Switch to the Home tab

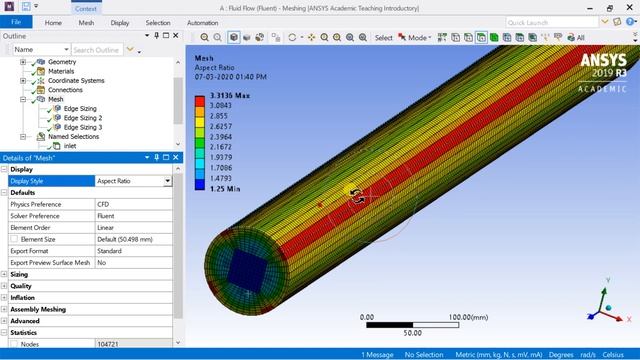pos(53,23)
